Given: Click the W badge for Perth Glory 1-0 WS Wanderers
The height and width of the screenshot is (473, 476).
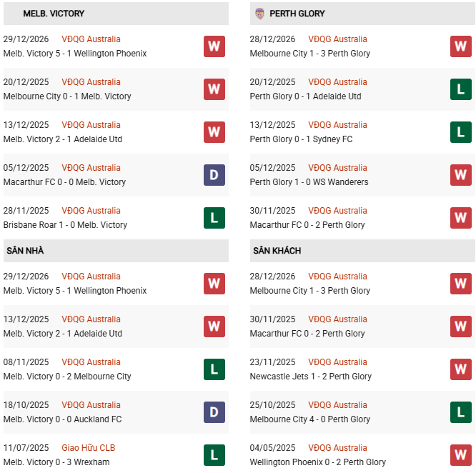Looking at the screenshot, I should (x=460, y=175).
